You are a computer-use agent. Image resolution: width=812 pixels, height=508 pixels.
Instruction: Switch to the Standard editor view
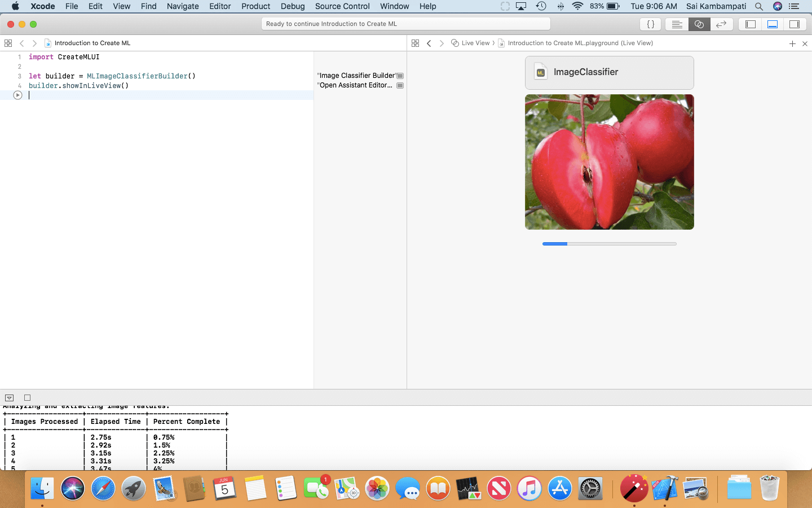pos(677,24)
